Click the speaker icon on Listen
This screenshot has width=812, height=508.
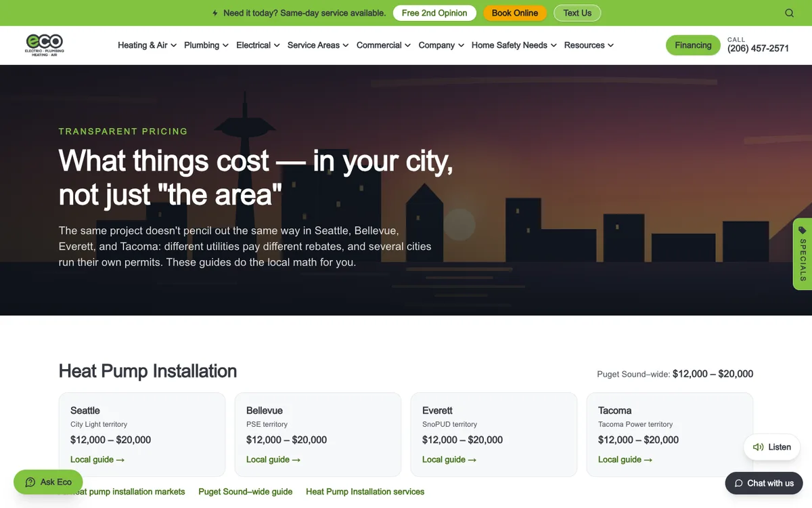point(759,447)
